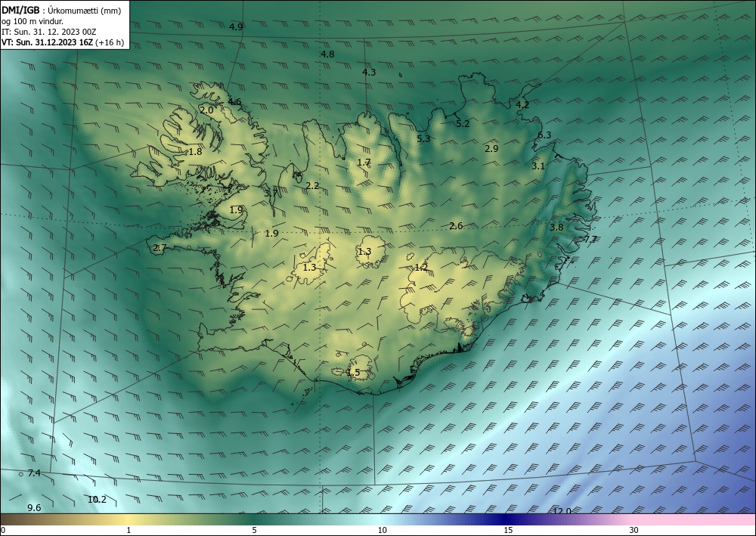Click the 7.4 value in the southwest ocean
Image resolution: width=756 pixels, height=536 pixels.
(x=34, y=472)
